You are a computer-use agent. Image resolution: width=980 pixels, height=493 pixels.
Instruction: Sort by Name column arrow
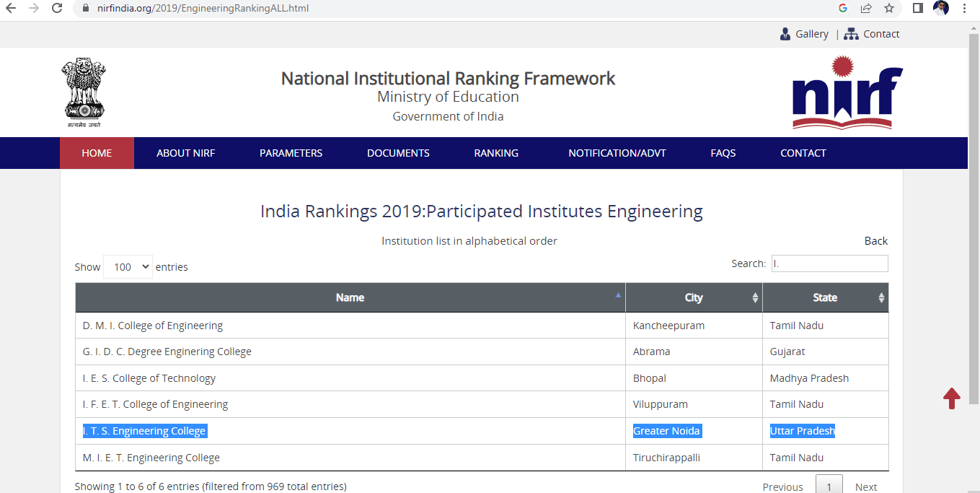point(618,295)
